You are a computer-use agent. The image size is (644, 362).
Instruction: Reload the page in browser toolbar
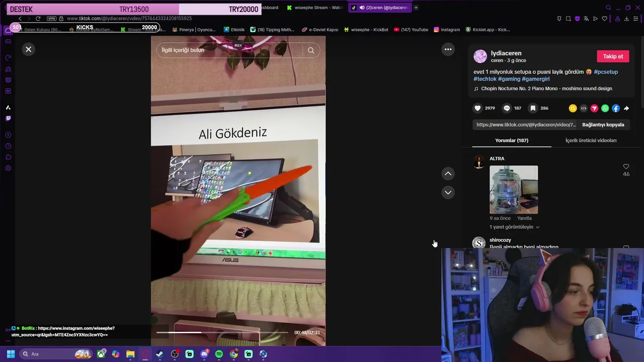coord(38,19)
